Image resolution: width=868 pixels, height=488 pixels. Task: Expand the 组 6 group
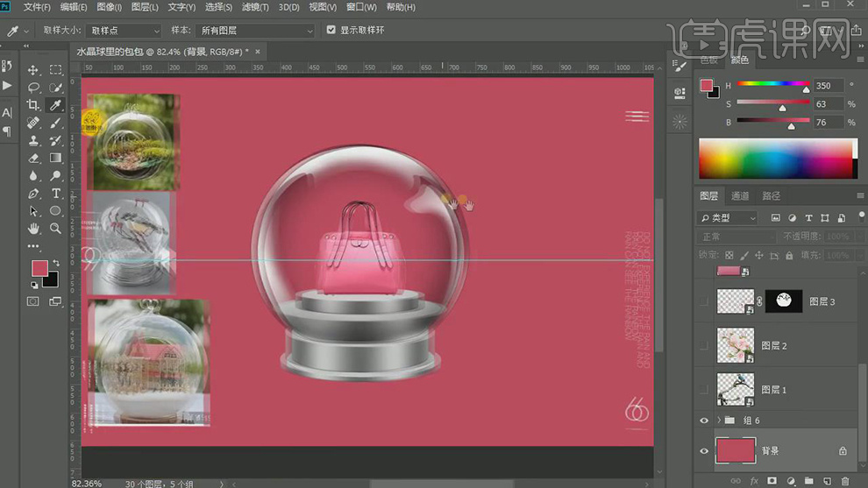[719, 421]
